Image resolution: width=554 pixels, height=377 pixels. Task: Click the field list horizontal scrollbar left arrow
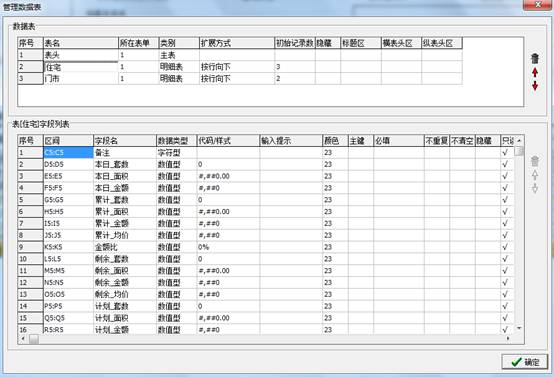click(23, 339)
